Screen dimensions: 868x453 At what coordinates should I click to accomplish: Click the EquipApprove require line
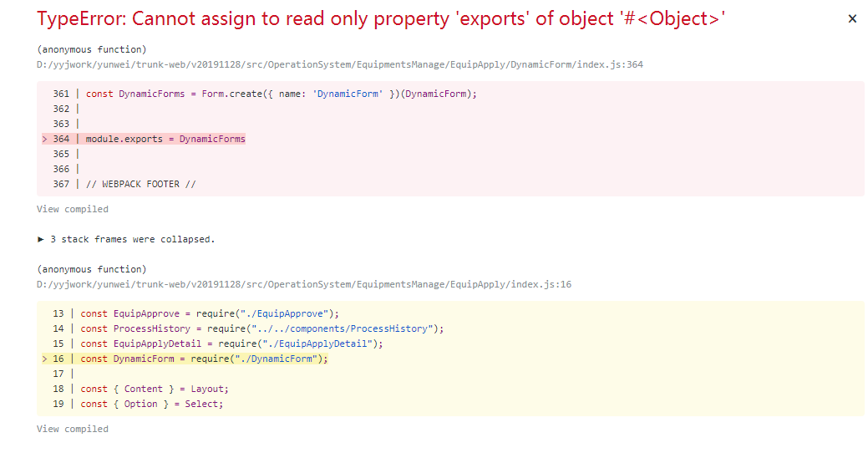tap(210, 313)
